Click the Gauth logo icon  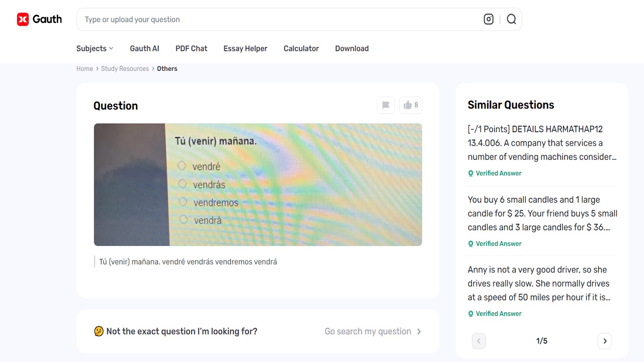point(23,19)
